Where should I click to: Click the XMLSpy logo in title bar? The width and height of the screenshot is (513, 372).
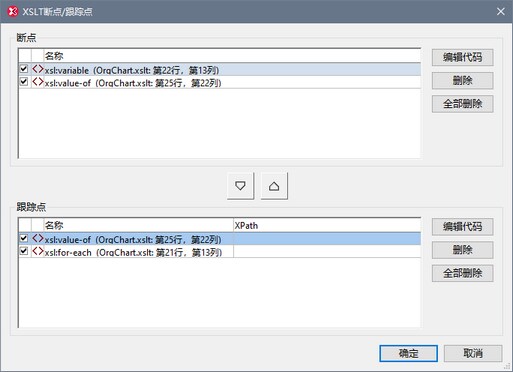pos(13,11)
